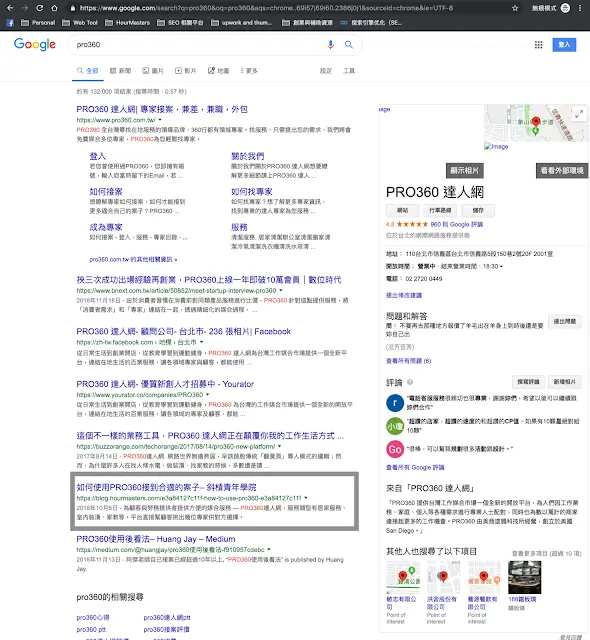Open the 關於我們 sitelink
590x640 pixels.
(248, 156)
